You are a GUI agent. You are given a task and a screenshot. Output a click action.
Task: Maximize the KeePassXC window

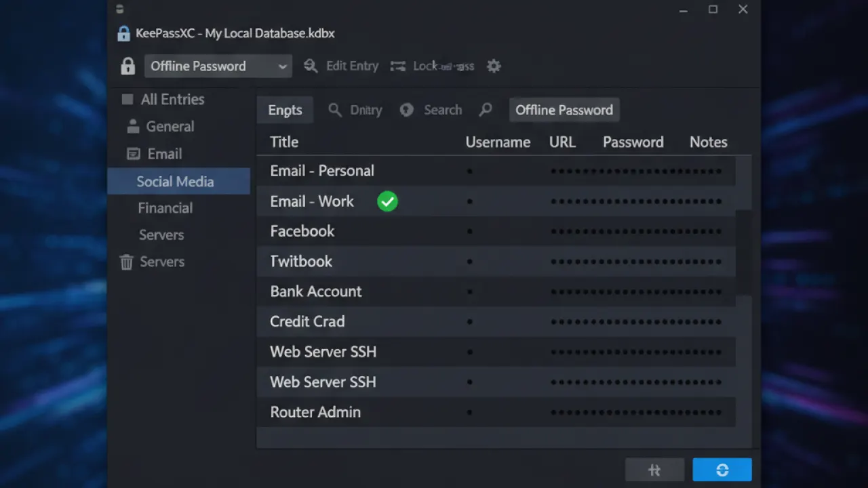[713, 9]
